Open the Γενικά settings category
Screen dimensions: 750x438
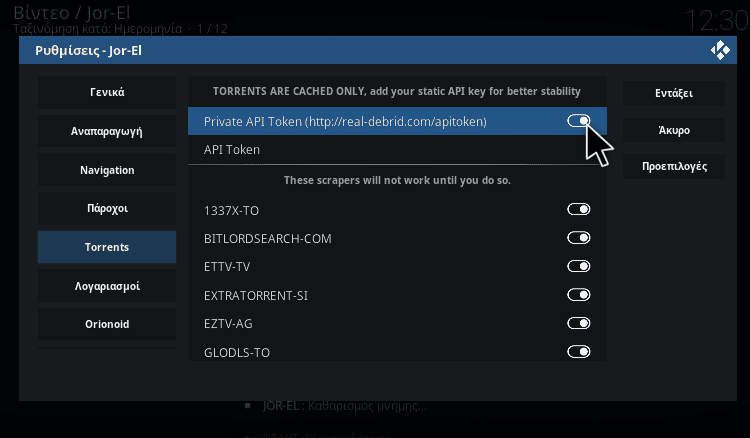[x=107, y=93]
